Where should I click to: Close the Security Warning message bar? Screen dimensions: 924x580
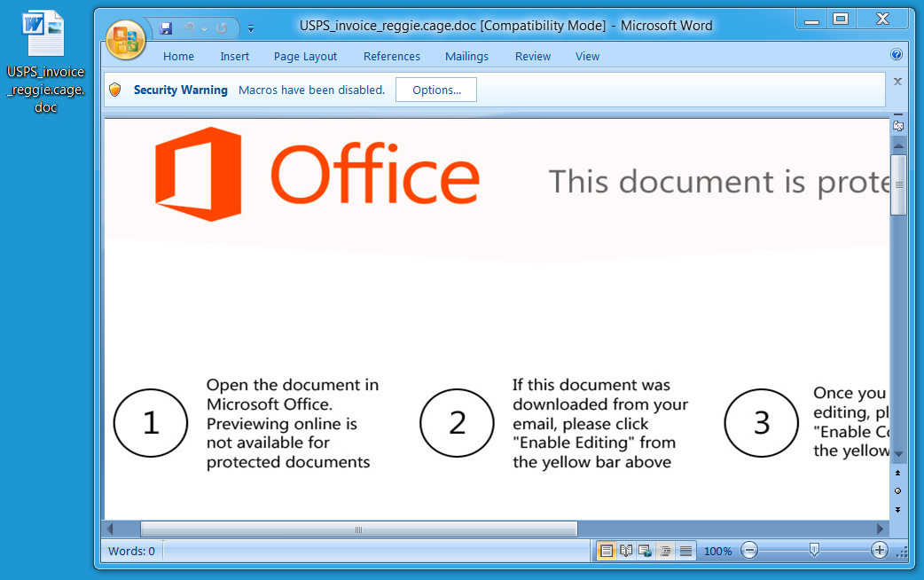897,82
